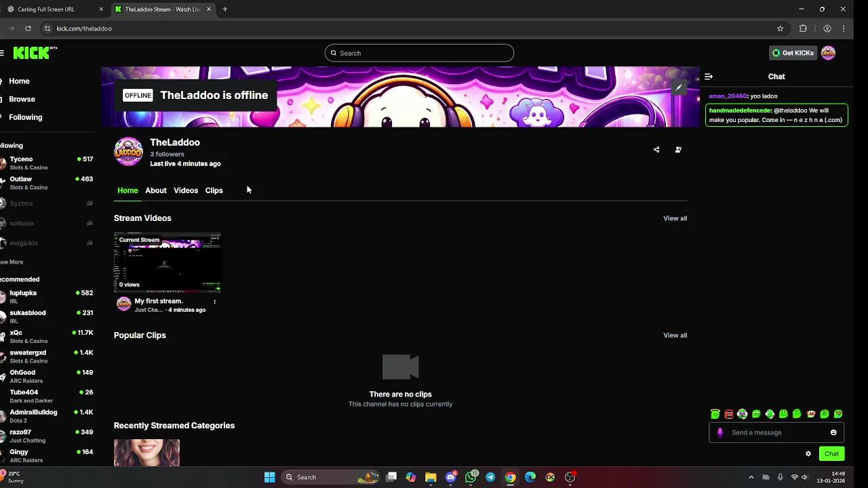Click the purple microphone icon in chat input
Viewport: 868px width, 488px height.
[x=720, y=432]
